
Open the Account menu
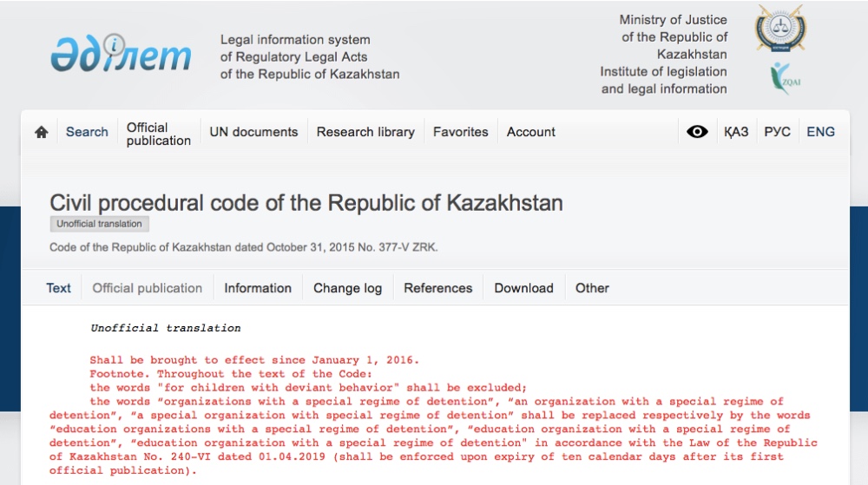531,132
